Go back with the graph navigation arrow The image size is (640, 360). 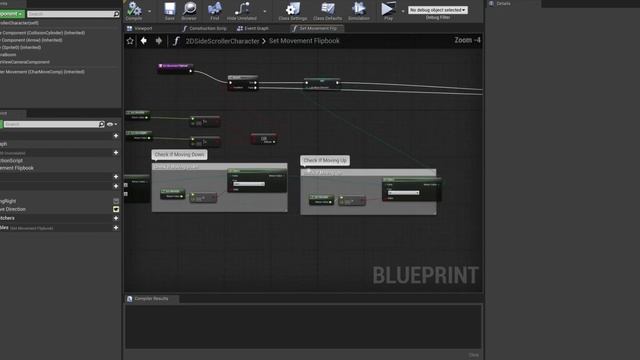coord(144,41)
